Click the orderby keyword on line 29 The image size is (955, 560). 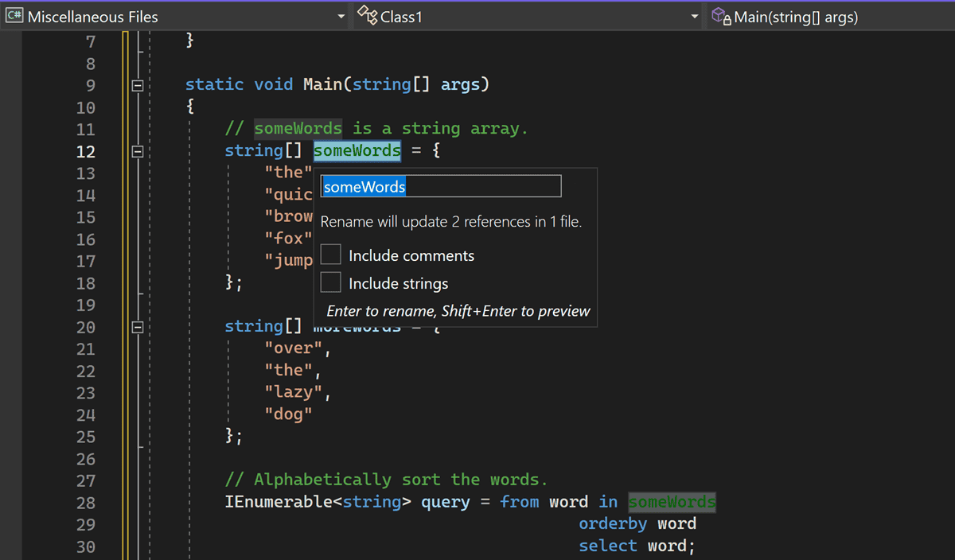pyautogui.click(x=613, y=523)
